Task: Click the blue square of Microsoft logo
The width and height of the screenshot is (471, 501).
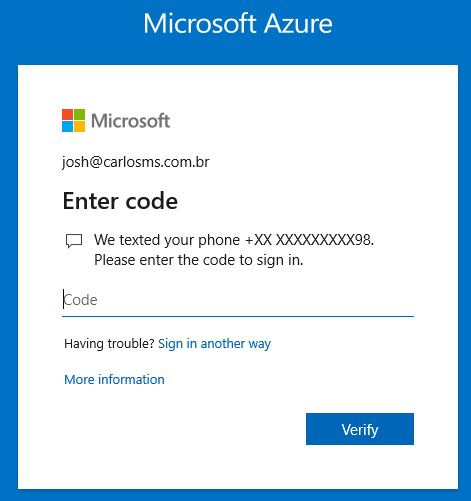Action: [x=67, y=127]
